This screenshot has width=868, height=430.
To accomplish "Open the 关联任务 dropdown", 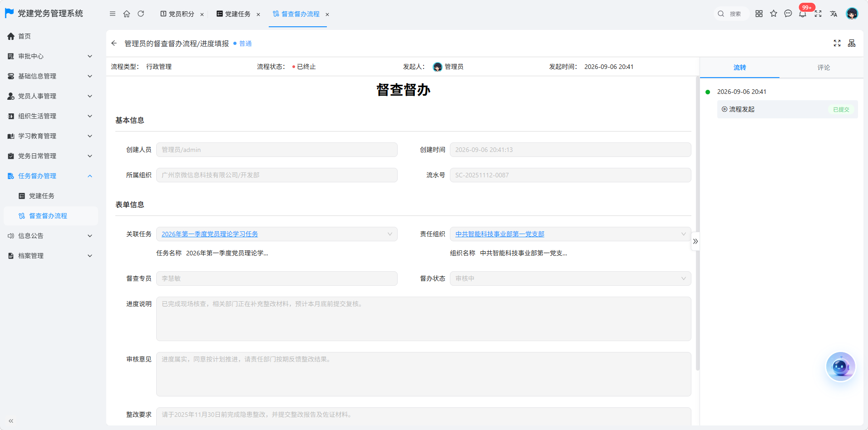I will [x=276, y=234].
